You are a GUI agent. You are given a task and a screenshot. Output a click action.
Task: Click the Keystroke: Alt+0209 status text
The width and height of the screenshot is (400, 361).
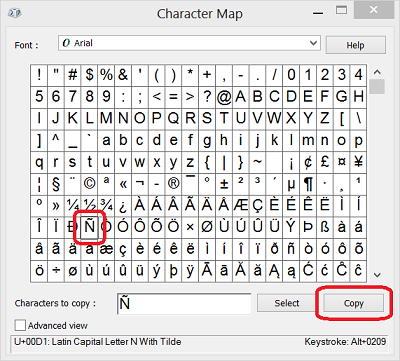[345, 342]
